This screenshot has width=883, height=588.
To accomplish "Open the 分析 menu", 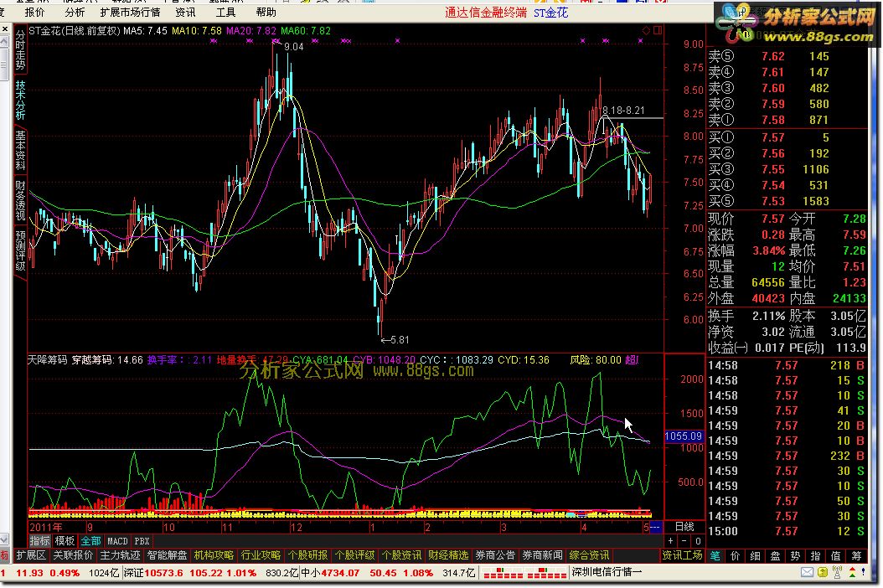I will click(75, 13).
